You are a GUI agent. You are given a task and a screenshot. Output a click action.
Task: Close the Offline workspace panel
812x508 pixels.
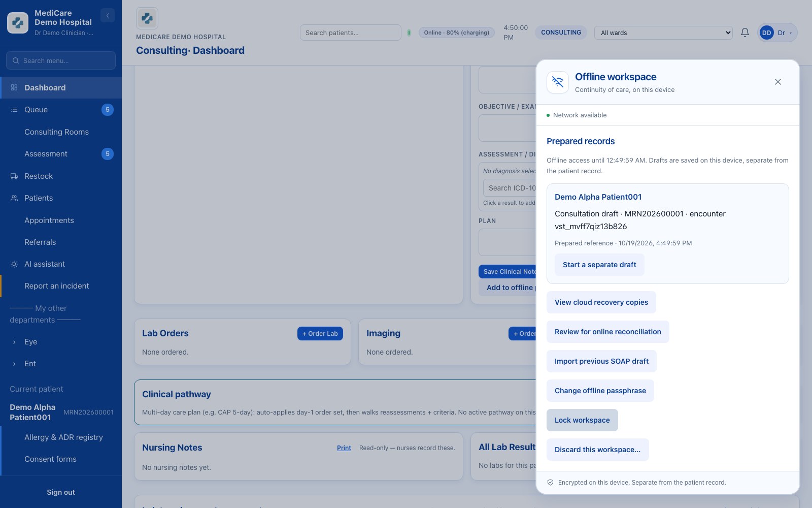(778, 82)
